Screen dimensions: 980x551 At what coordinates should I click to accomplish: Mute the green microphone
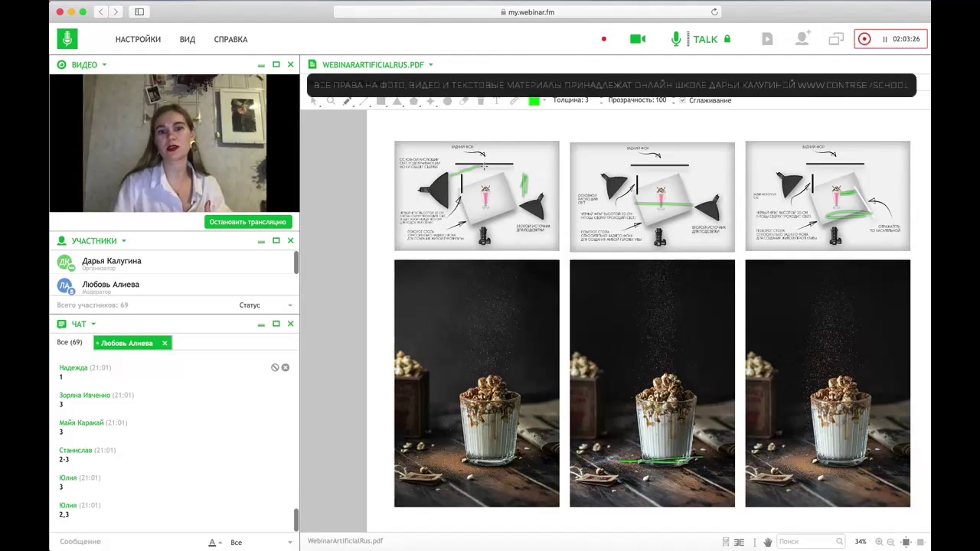tap(676, 39)
